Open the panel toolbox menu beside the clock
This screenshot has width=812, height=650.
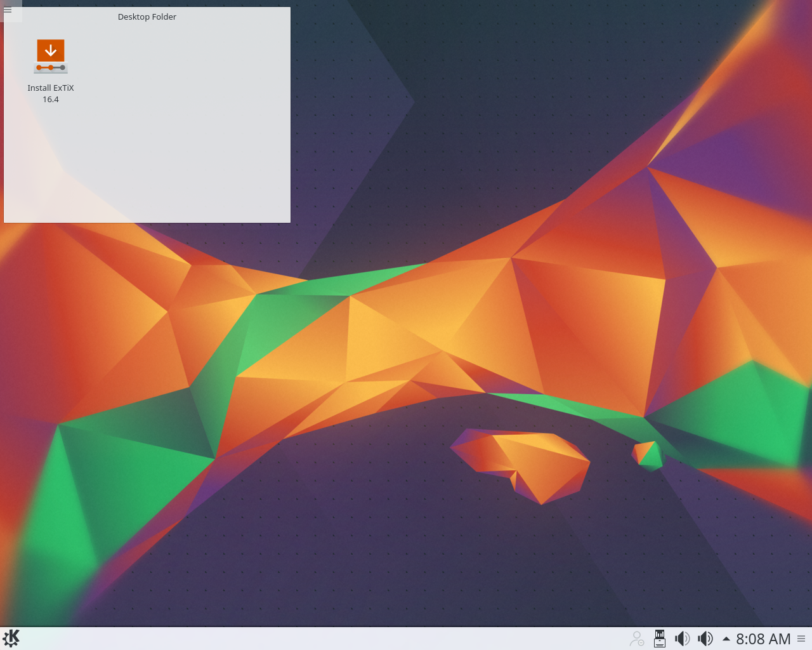click(x=801, y=639)
